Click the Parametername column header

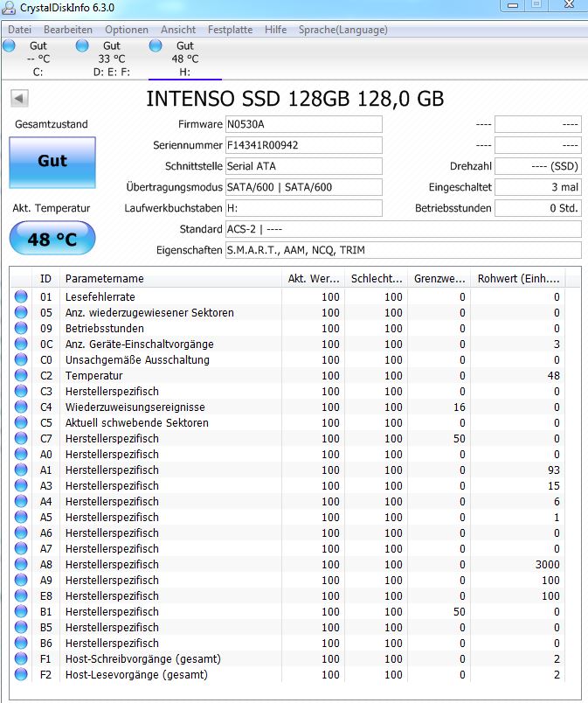pos(171,278)
